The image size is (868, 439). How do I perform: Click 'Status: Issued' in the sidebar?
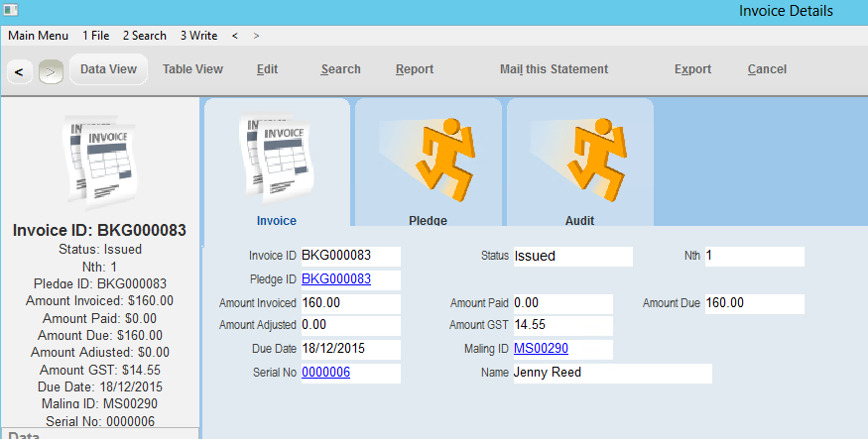[100, 250]
